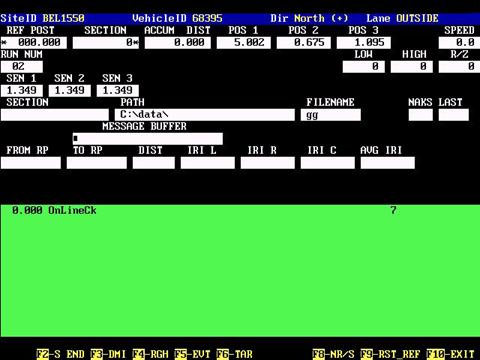Click the 0.000 OnLineCk log entry
The width and height of the screenshot is (480, 360).
pos(54,210)
